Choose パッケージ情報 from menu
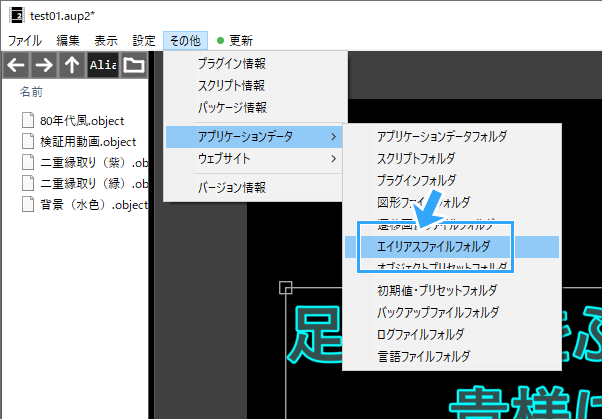Viewport: 602px width, 419px height. [255, 108]
